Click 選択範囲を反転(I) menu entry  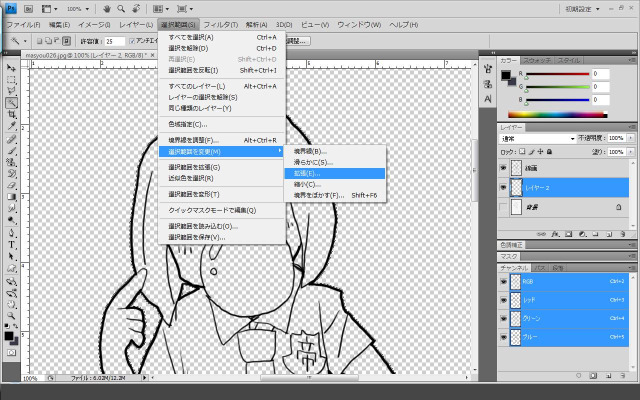(x=194, y=70)
